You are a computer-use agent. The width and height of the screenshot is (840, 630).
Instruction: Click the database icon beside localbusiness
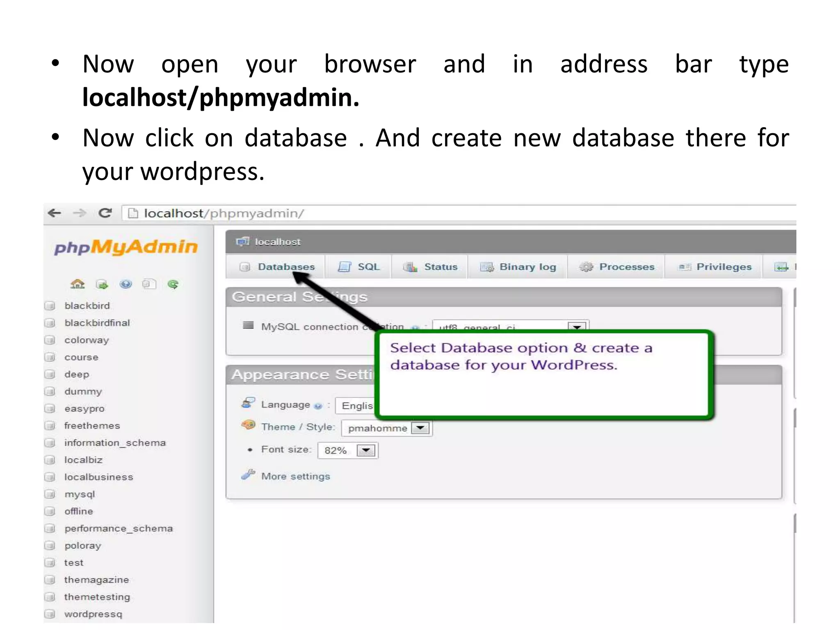coord(50,477)
